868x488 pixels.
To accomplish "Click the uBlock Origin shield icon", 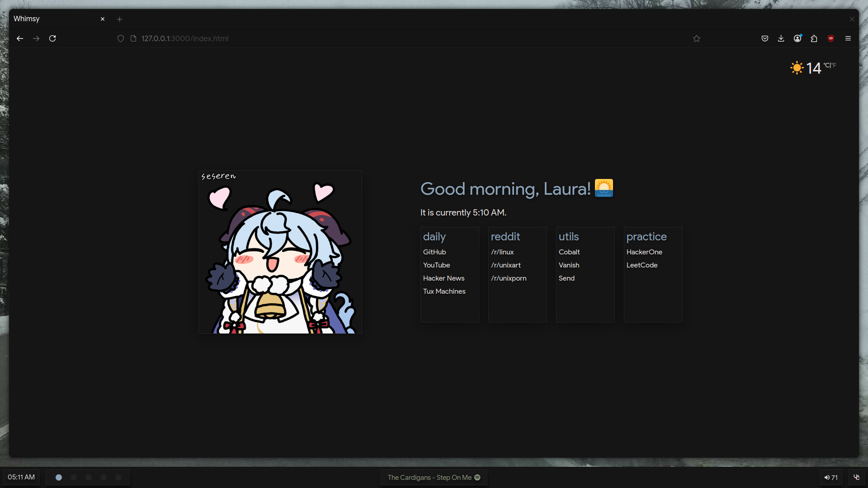I will [x=831, y=38].
